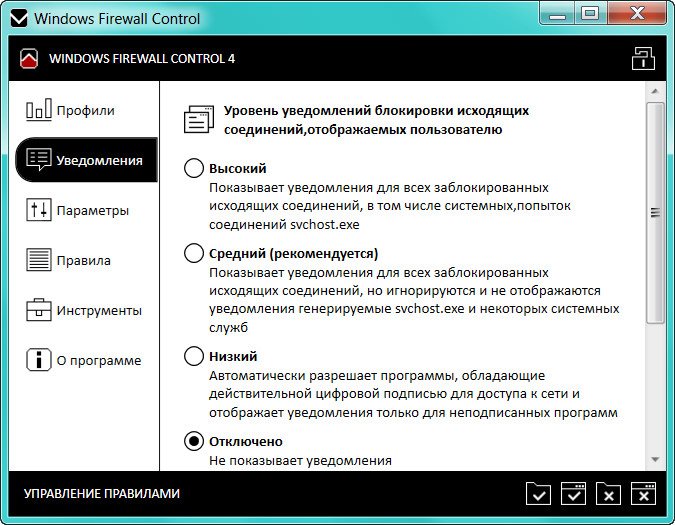Click the folder with X icon
Screen dimensions: 675x525
[608, 493]
